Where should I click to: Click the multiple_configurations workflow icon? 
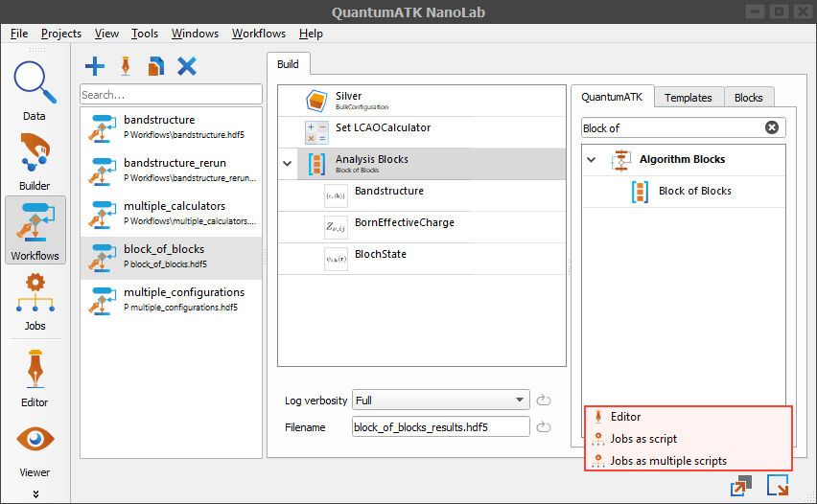coord(102,301)
